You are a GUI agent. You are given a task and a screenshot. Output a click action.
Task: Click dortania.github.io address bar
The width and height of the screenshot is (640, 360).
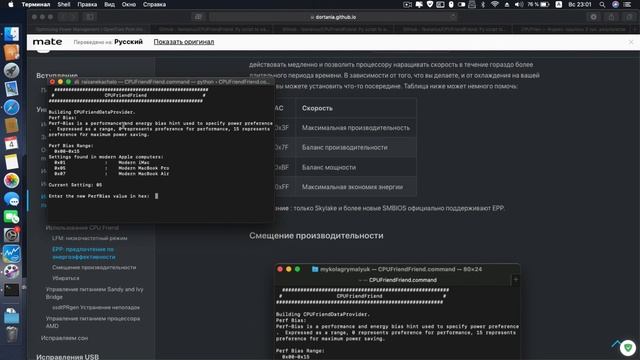[x=333, y=17]
